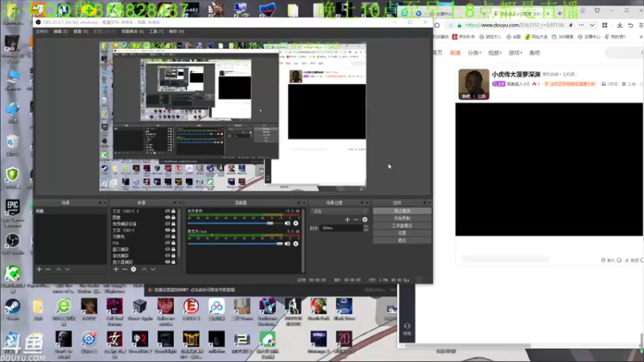The width and height of the screenshot is (644, 362).
Task: Open desktop audio settings gear in mixer
Action: [295, 224]
